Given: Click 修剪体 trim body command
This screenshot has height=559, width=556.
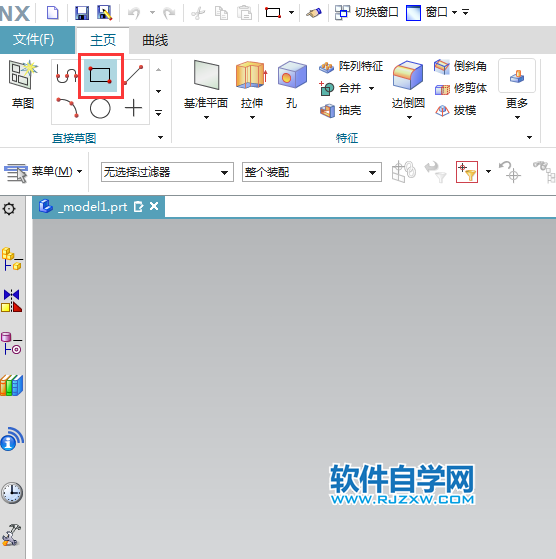Looking at the screenshot, I should (461, 88).
